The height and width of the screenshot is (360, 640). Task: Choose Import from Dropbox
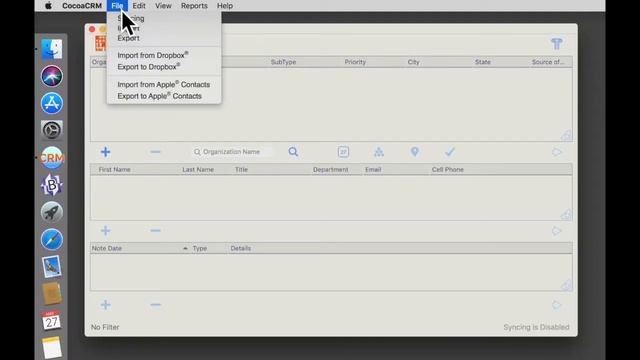(153, 55)
